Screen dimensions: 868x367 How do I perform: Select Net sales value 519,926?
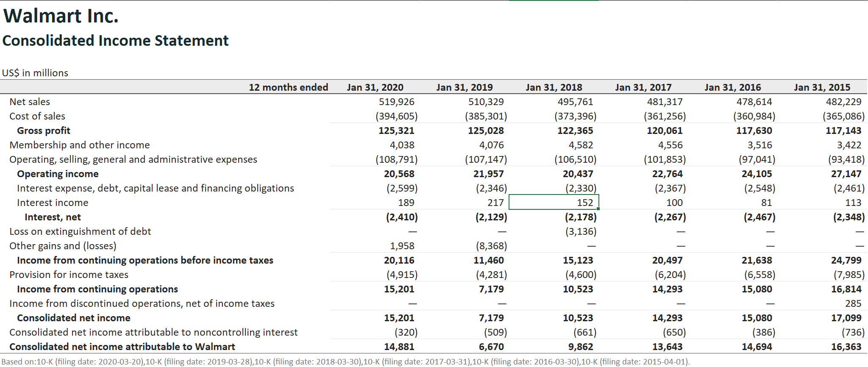tap(397, 102)
